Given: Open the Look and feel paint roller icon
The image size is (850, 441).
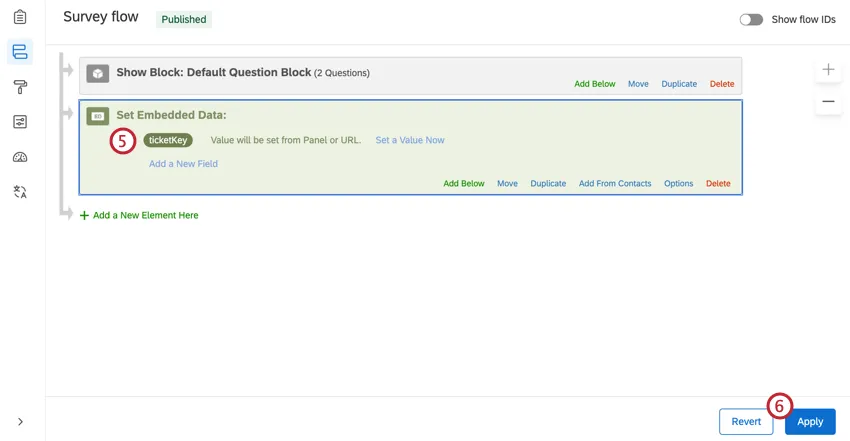Looking at the screenshot, I should coord(20,87).
